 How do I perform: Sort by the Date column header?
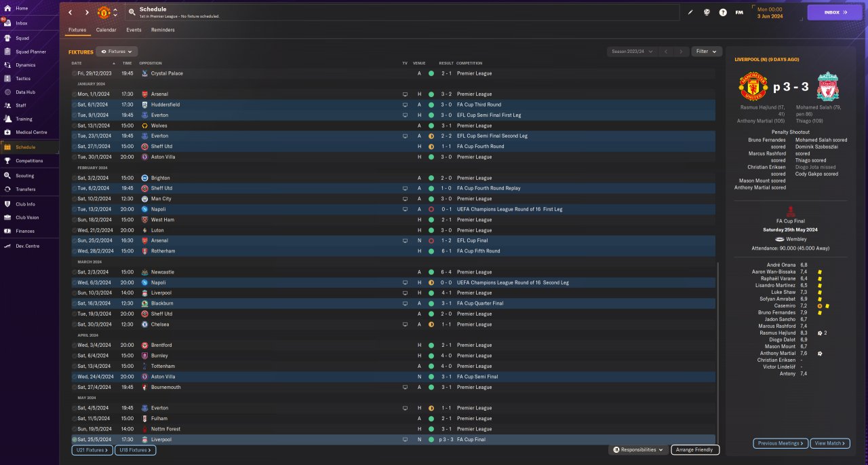[76, 63]
